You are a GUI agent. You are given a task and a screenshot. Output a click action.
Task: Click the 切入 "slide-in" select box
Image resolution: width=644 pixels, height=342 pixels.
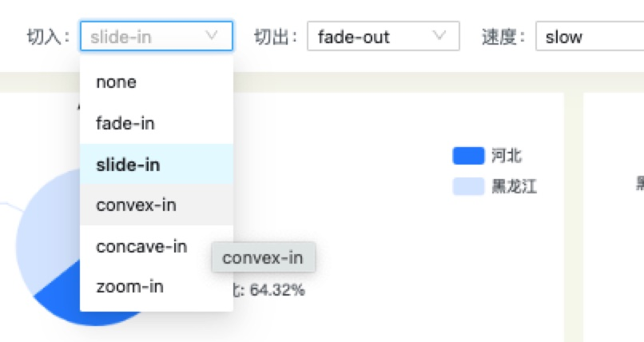pos(145,37)
